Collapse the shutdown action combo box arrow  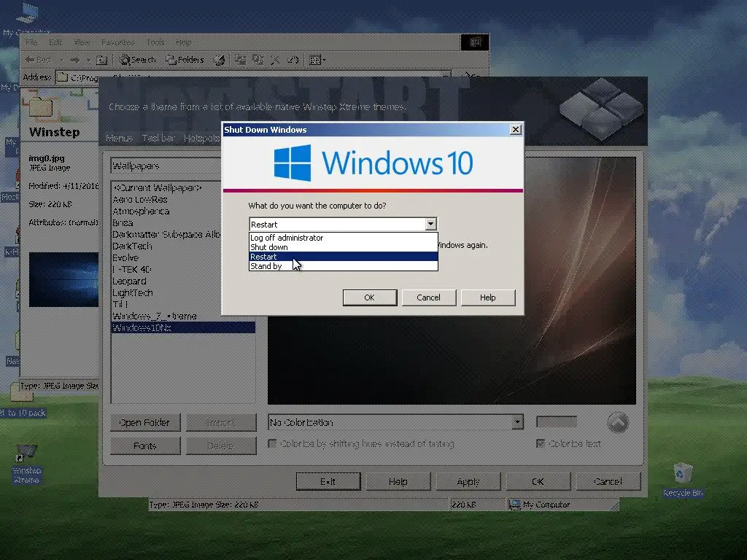430,224
